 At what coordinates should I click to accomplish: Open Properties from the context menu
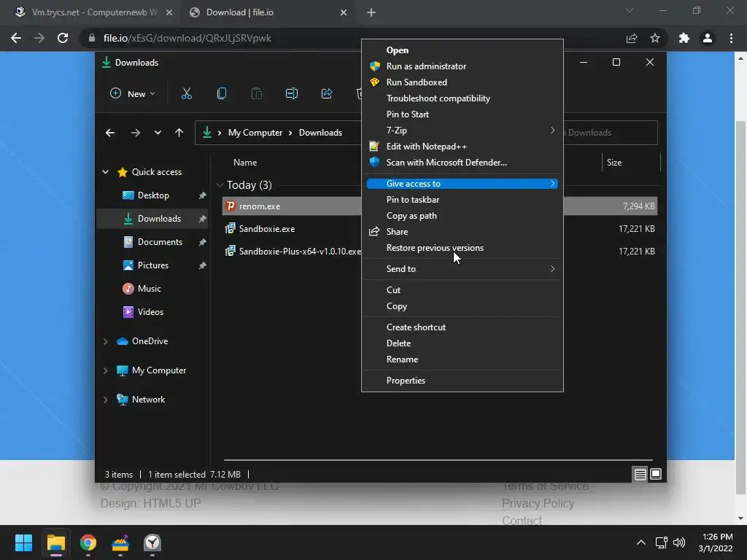point(462,381)
